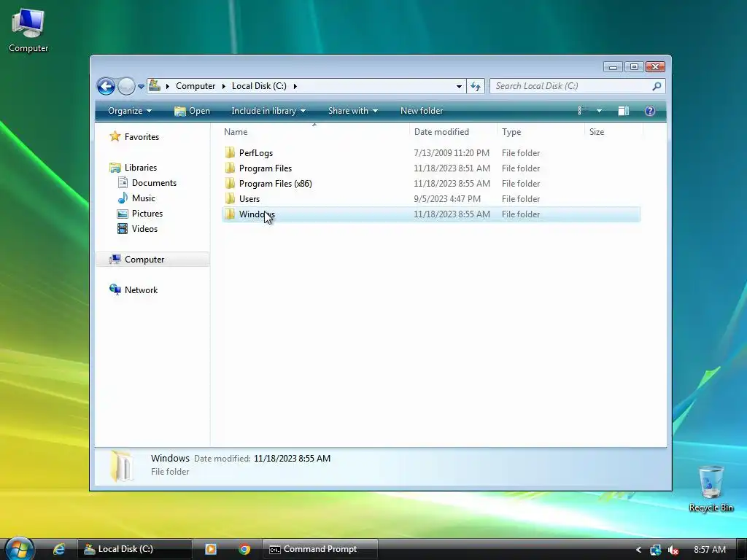Click the large folder thumbnail in details pane
This screenshot has width=747, height=560.
pyautogui.click(x=122, y=466)
